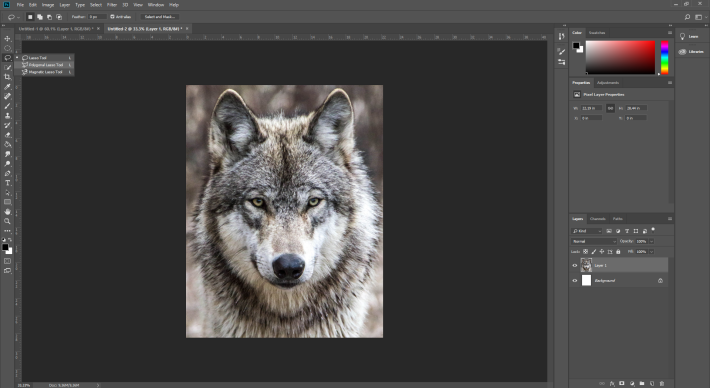This screenshot has height=388, width=710.
Task: Choose Polygonal Lasso Tool from flyout
Action: [45, 65]
